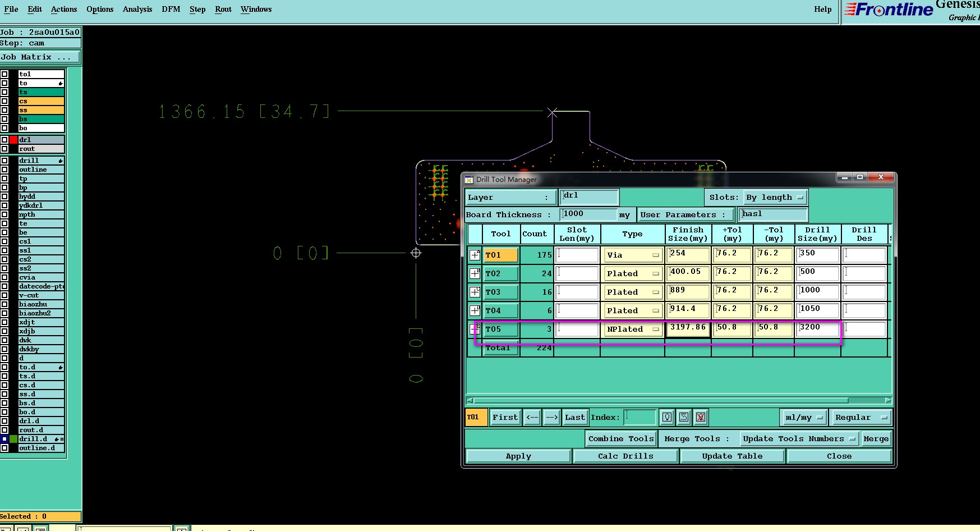The image size is (980, 531).
Task: Click the red X icon beside Index field
Action: [x=700, y=417]
